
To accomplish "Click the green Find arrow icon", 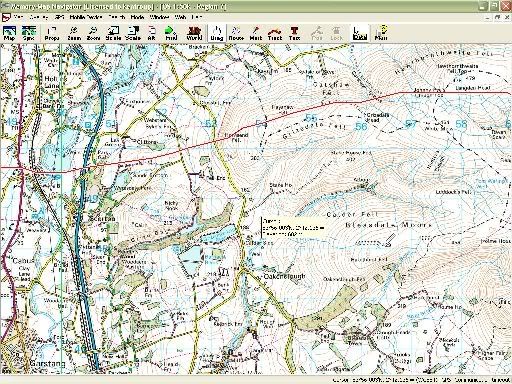I will point(171,33).
